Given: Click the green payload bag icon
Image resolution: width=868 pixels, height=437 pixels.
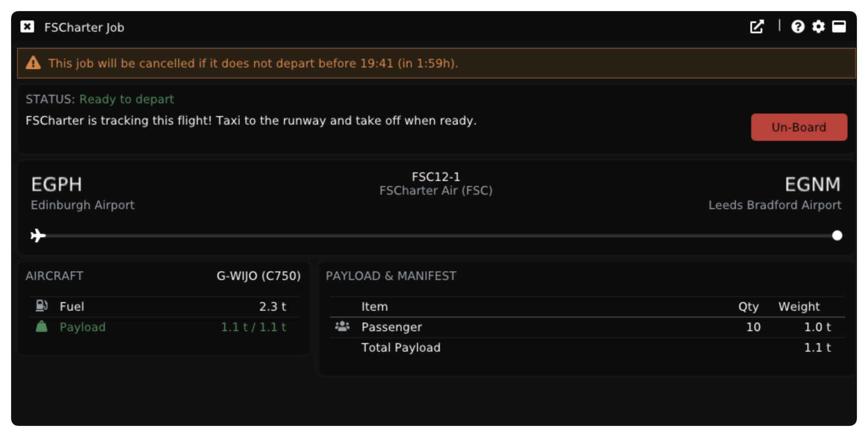Looking at the screenshot, I should tap(41, 326).
